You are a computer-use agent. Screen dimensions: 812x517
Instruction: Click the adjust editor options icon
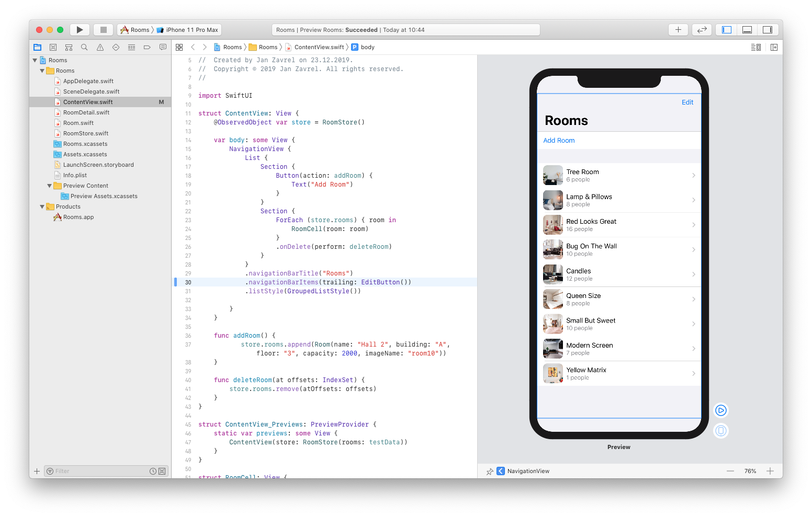755,47
